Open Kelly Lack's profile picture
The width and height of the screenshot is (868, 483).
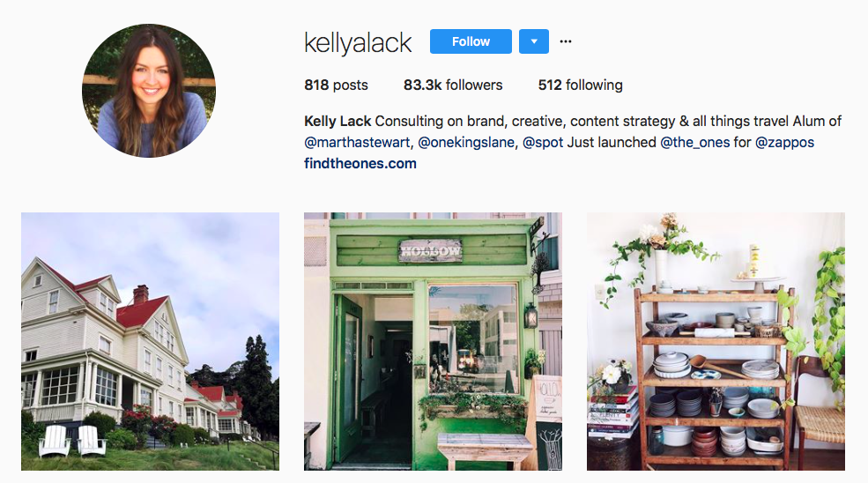[x=149, y=91]
